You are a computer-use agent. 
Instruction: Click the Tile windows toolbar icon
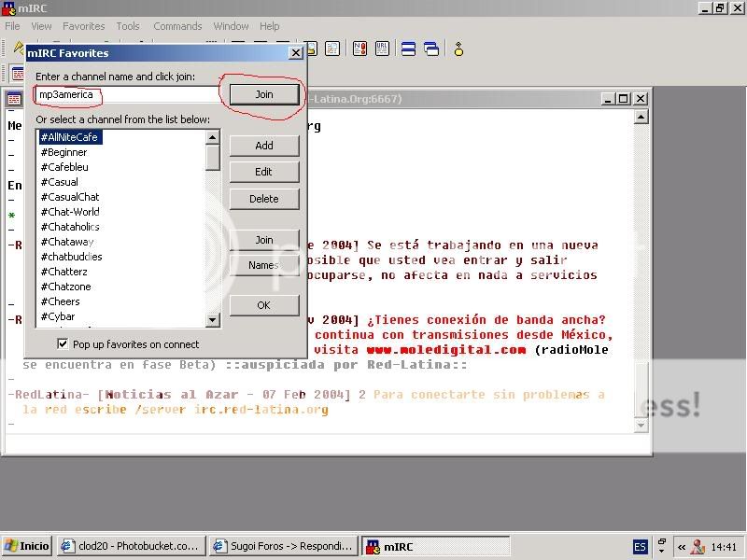pos(408,49)
